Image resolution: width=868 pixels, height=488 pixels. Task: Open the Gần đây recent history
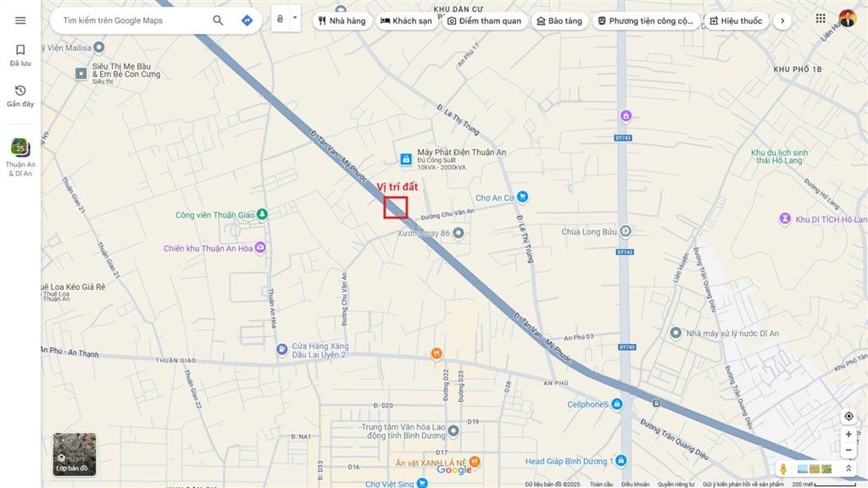20,96
